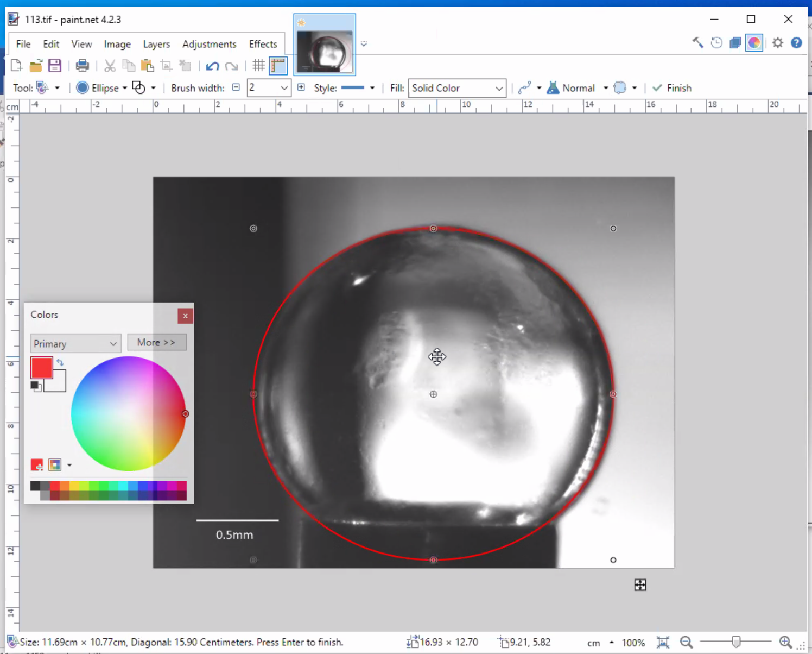The image size is (812, 654).
Task: Open the Effects menu
Action: (x=263, y=44)
